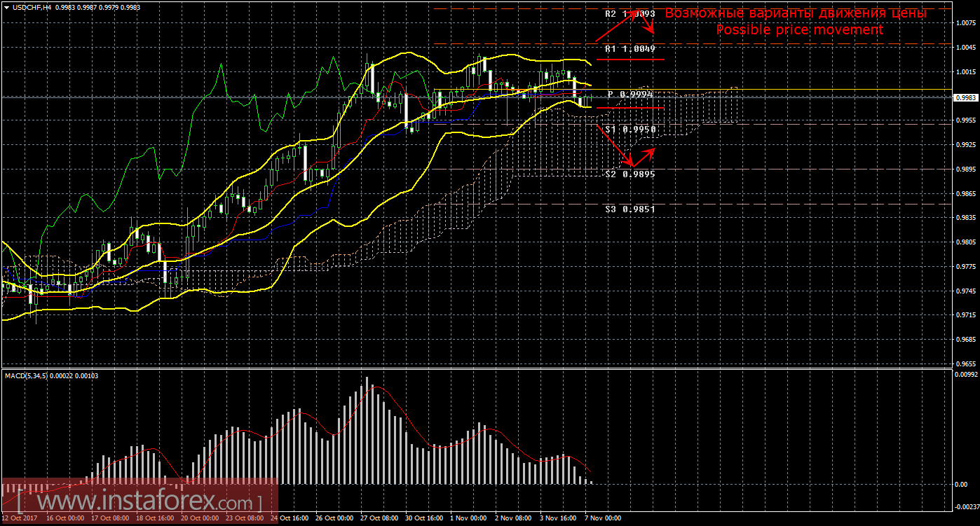Click the 0.9715 price scale value

click(965, 316)
